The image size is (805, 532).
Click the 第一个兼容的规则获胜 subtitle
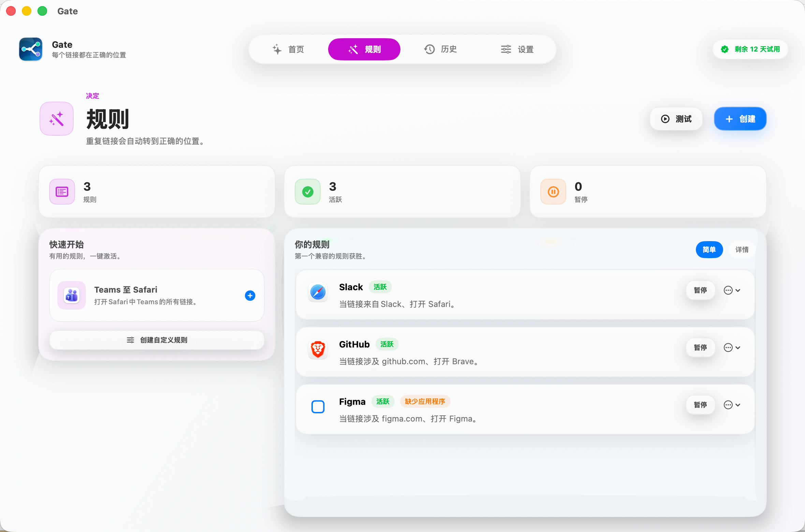[331, 256]
